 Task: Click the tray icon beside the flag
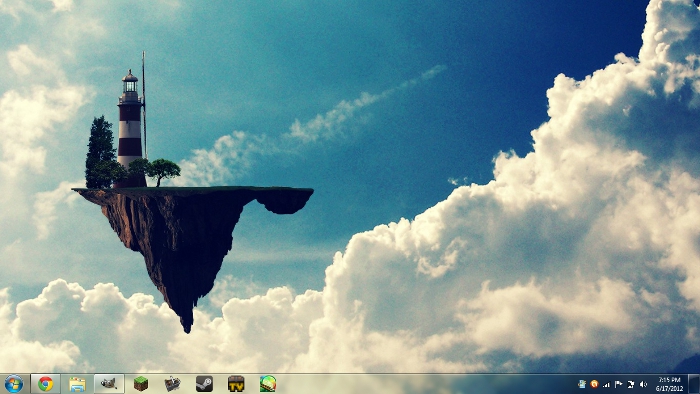point(631,384)
